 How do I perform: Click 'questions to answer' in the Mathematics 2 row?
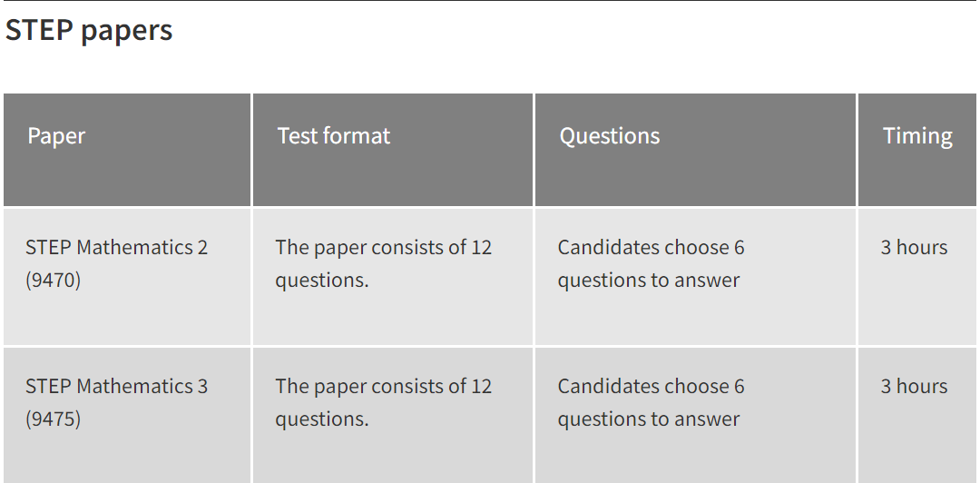(x=649, y=281)
